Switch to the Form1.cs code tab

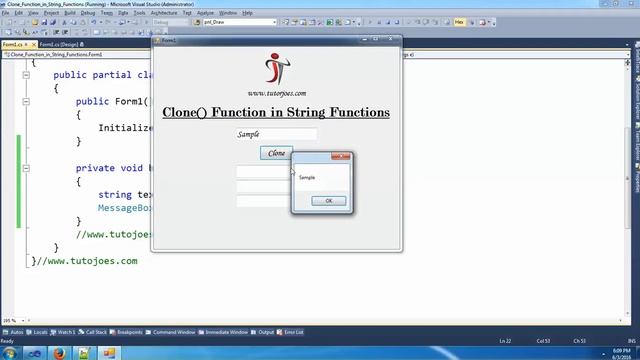(12, 44)
